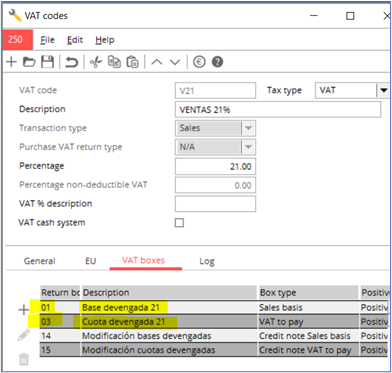The width and height of the screenshot is (392, 373).
Task: Click the Description field with VENTAS 21%
Action: coord(278,110)
